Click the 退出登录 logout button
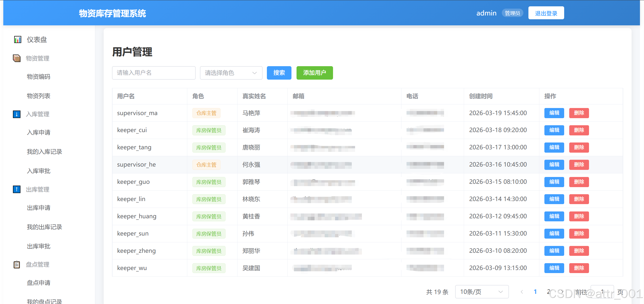The image size is (644, 304). pyautogui.click(x=546, y=13)
